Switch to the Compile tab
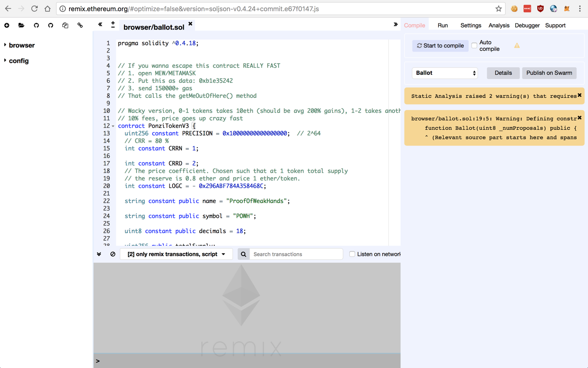Image resolution: width=588 pixels, height=368 pixels. (415, 25)
